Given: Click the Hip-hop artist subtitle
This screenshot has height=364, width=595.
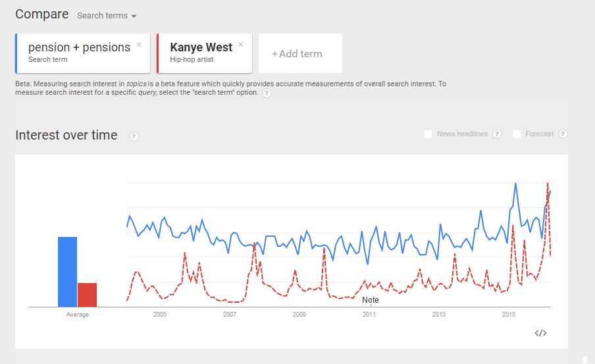Looking at the screenshot, I should pyautogui.click(x=192, y=60).
